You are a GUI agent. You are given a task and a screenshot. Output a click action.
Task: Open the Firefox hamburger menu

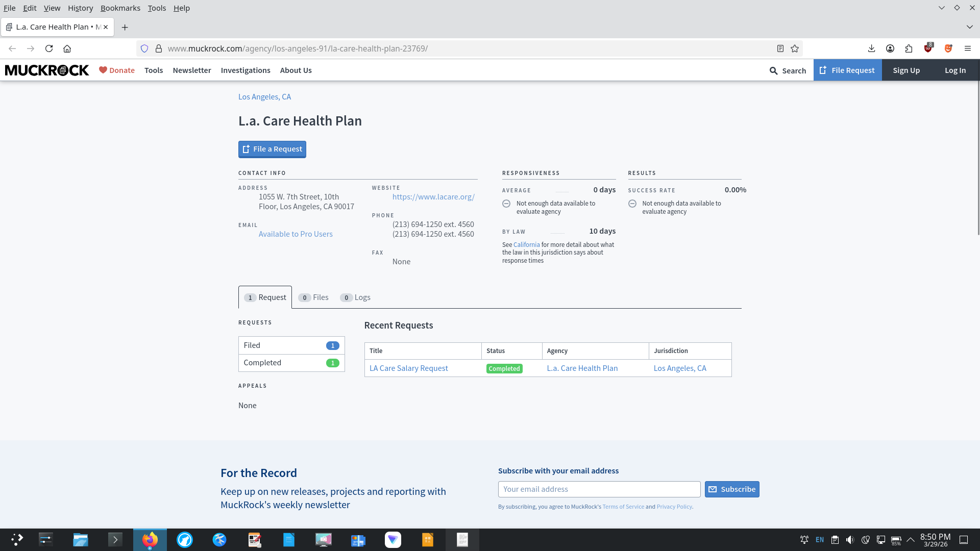pos(967,48)
